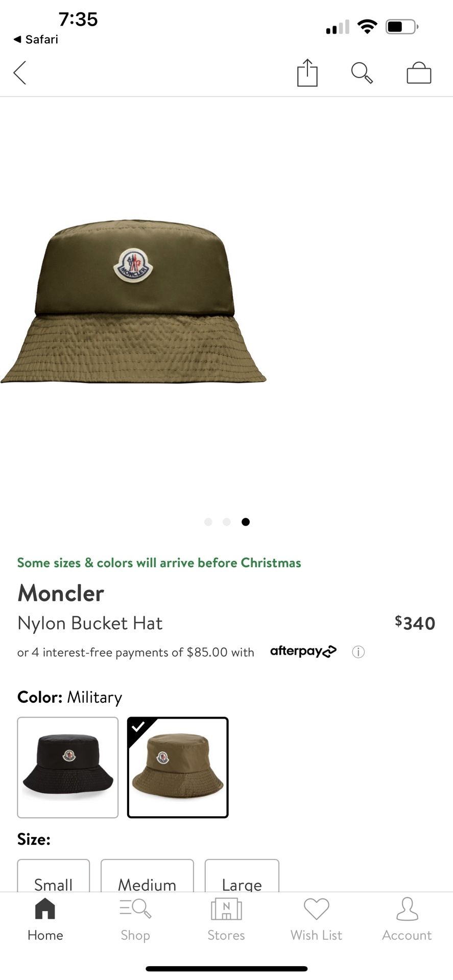
Task: Jump to first image pagination dot
Action: [x=208, y=522]
